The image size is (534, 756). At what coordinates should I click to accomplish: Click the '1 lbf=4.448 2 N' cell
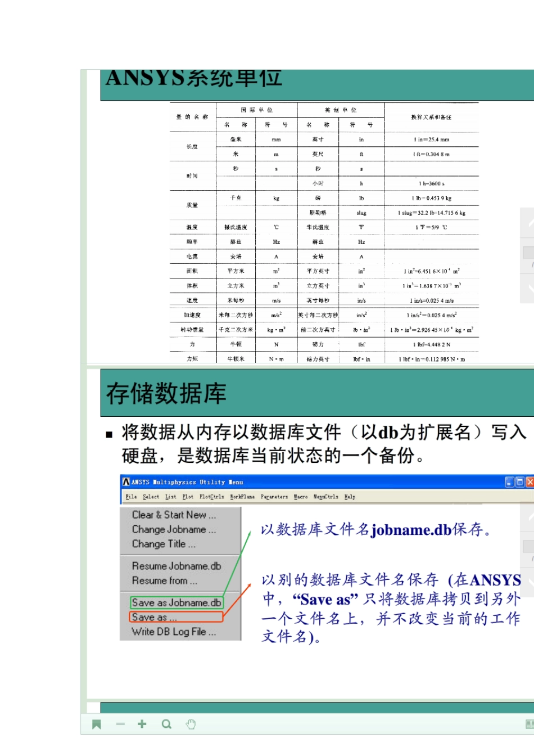431,344
